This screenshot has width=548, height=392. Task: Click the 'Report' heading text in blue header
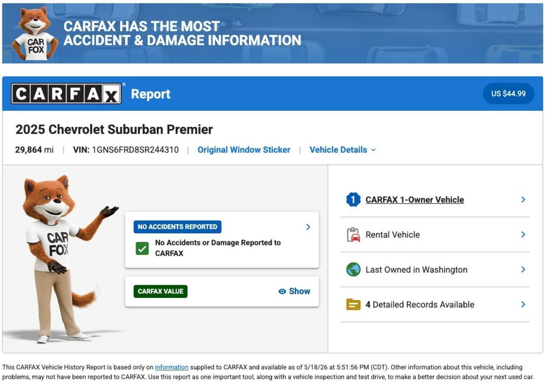coord(151,94)
